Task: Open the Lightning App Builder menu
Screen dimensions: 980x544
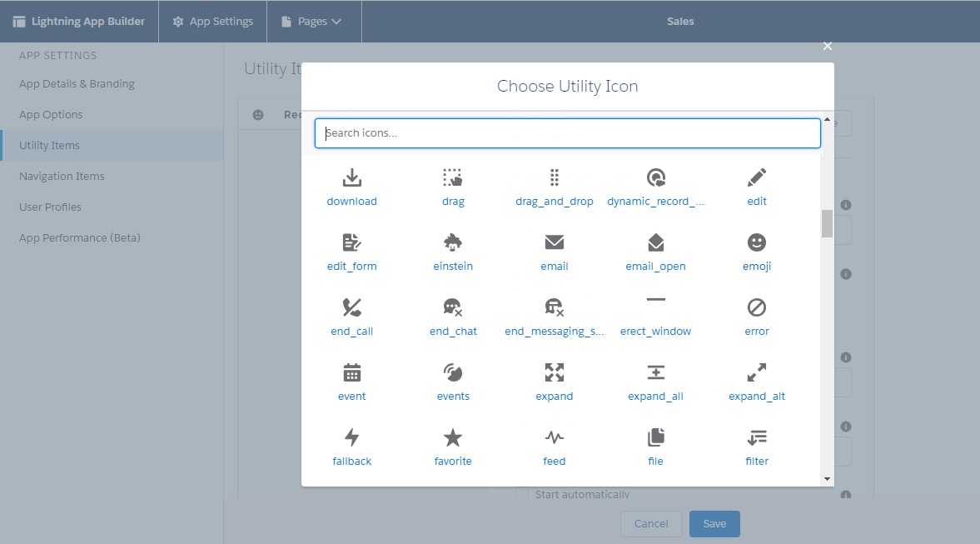Action: tap(79, 21)
